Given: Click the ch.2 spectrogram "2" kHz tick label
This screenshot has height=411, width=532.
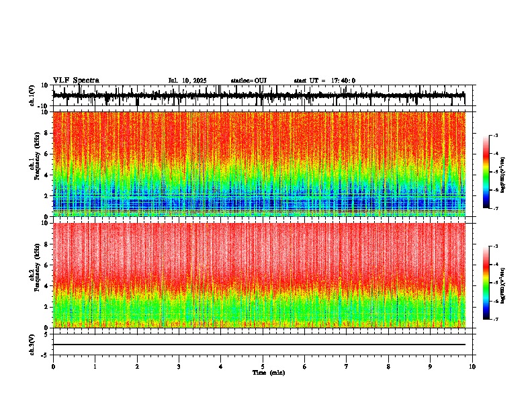Looking at the screenshot, I should 46,307.
